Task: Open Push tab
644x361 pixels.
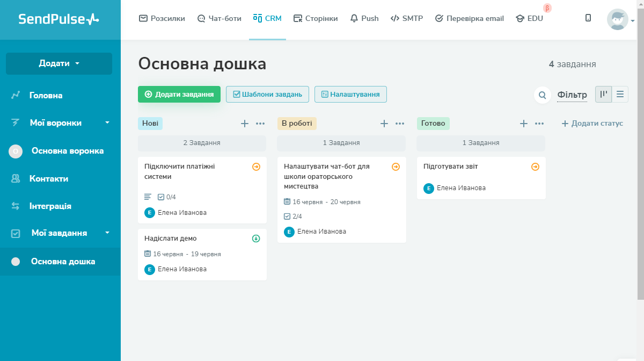Action: (x=364, y=18)
